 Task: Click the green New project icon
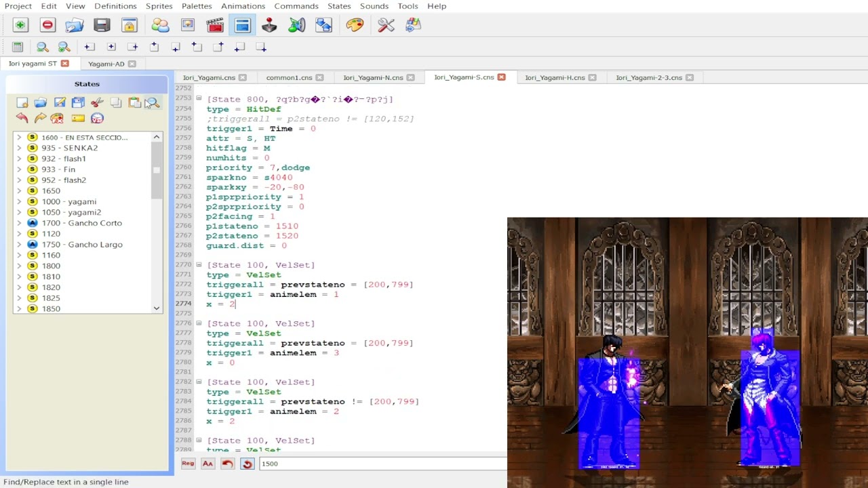[20, 25]
